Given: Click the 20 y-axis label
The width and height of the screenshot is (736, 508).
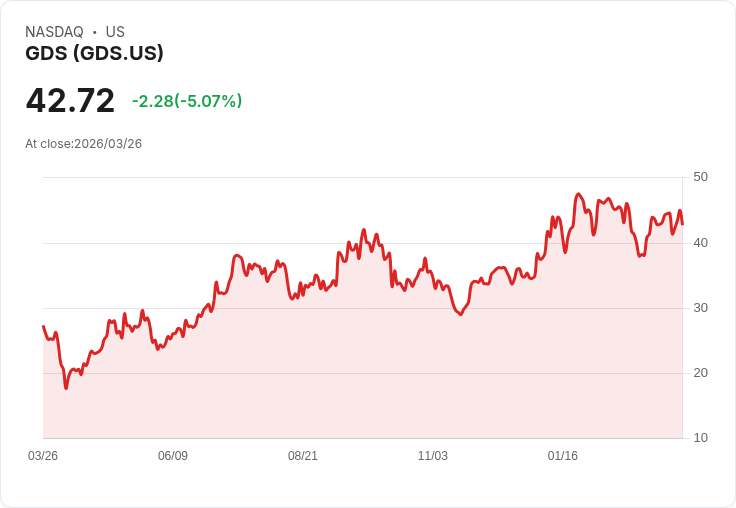Looking at the screenshot, I should point(700,373).
